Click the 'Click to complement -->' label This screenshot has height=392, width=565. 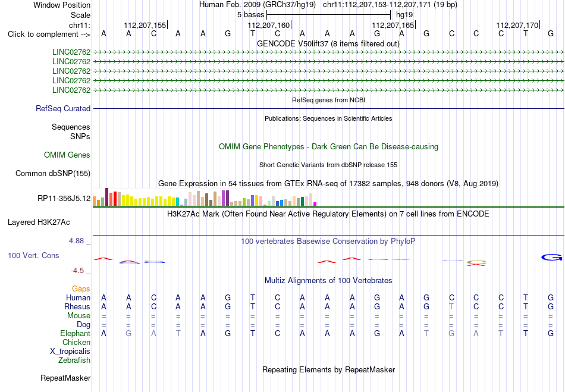click(x=49, y=35)
